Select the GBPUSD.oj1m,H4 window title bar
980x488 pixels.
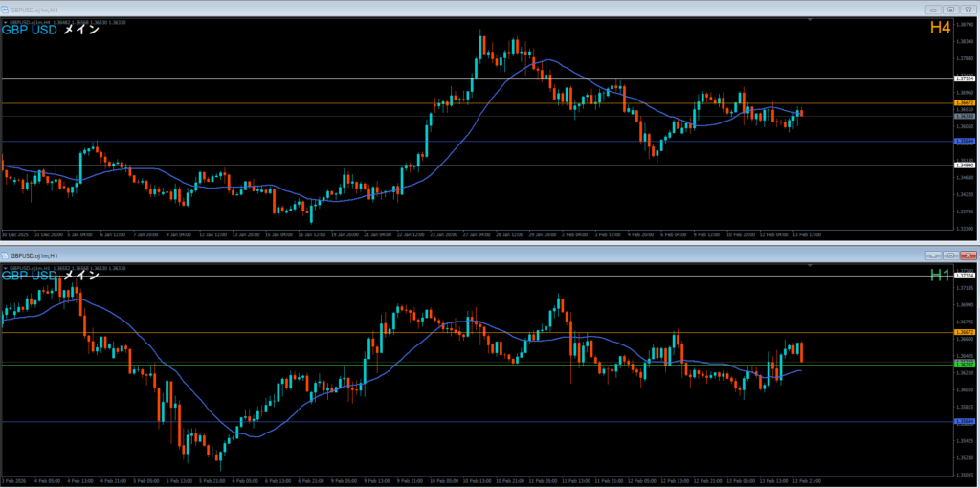click(383, 8)
